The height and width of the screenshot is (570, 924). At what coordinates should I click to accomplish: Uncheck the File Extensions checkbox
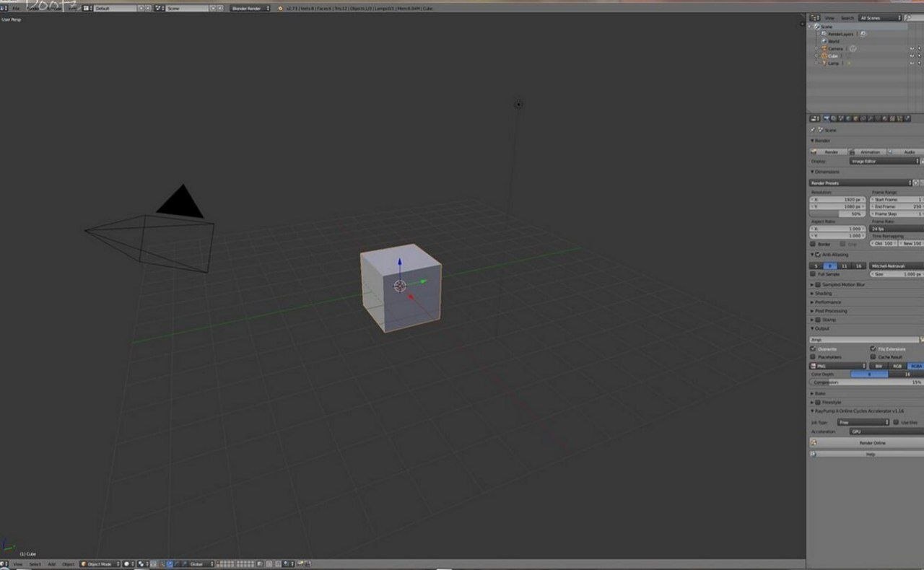(x=873, y=349)
